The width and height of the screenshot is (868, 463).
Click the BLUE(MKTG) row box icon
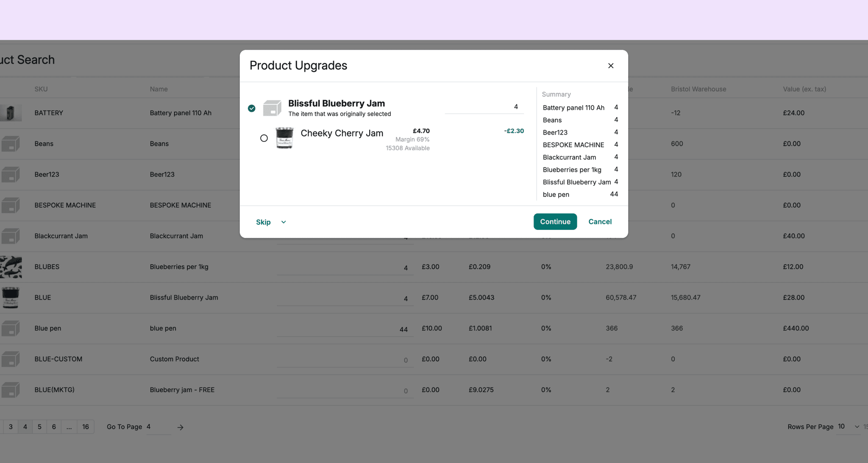[11, 390]
